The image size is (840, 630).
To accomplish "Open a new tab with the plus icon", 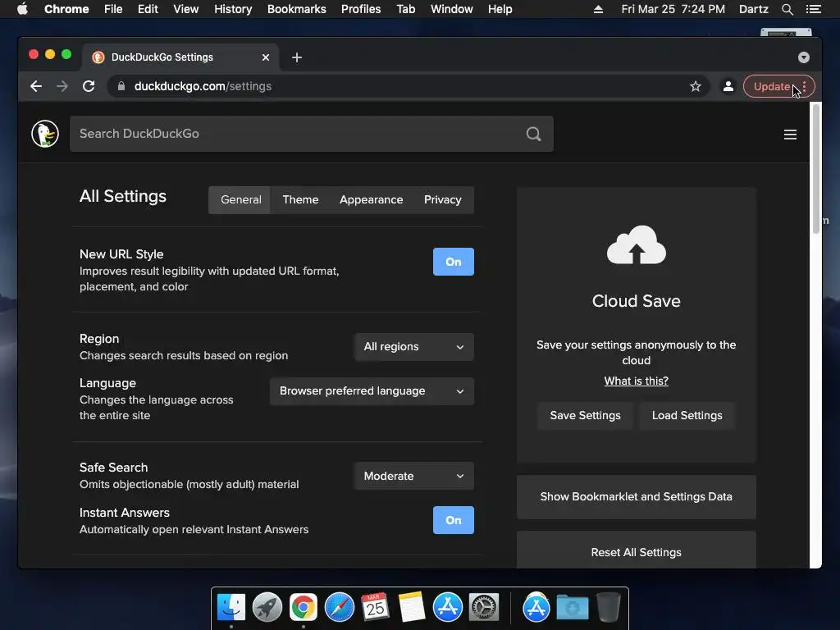I will (297, 57).
